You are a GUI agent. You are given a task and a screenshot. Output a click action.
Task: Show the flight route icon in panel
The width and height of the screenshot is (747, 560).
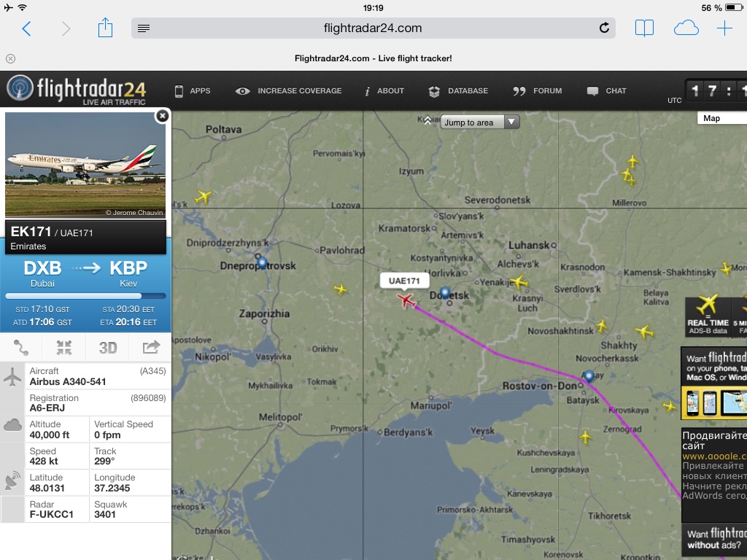pyautogui.click(x=21, y=348)
